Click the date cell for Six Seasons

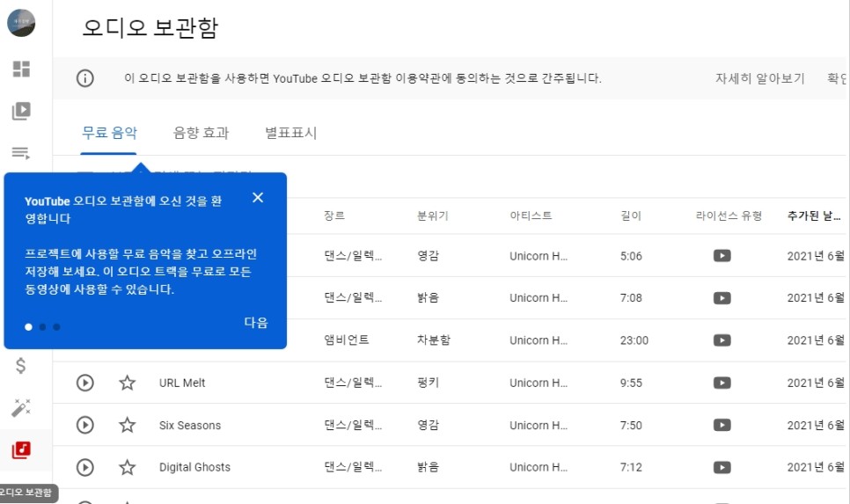point(816,425)
